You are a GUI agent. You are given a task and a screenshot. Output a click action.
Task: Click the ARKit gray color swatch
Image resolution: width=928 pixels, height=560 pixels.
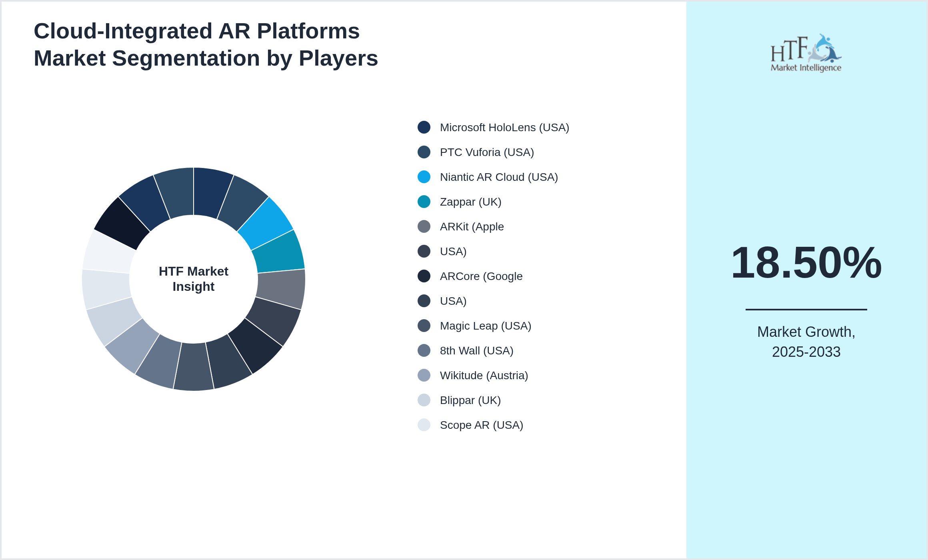(424, 226)
